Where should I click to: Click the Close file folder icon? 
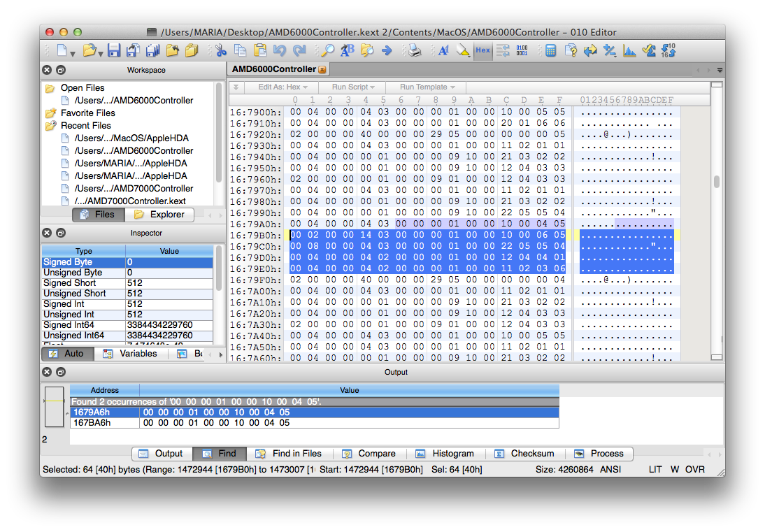tap(172, 50)
